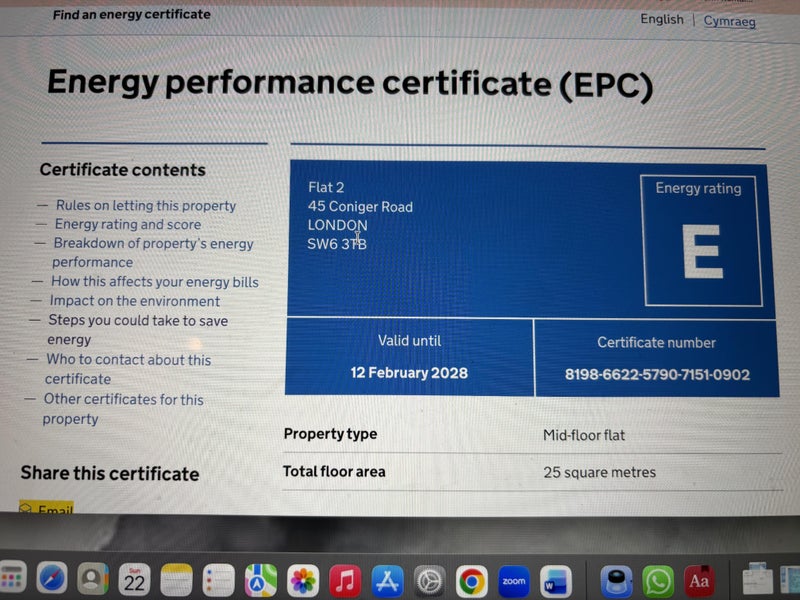Launch Contacts app in dock
Image resolution: width=800 pixels, height=600 pixels.
pyautogui.click(x=94, y=578)
